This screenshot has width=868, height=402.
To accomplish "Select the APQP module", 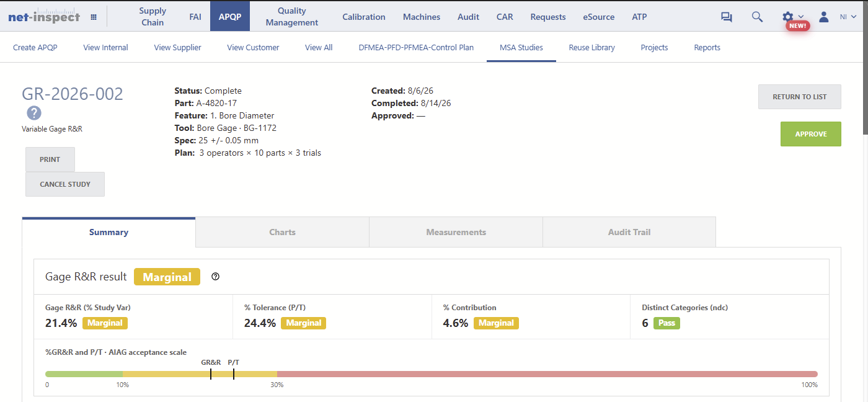I will pos(230,17).
